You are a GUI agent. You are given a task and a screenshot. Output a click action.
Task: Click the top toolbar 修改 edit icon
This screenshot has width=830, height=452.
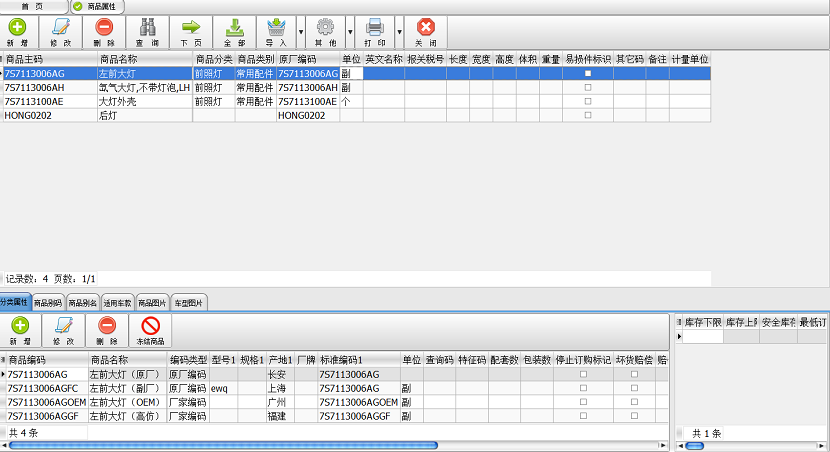(x=60, y=31)
